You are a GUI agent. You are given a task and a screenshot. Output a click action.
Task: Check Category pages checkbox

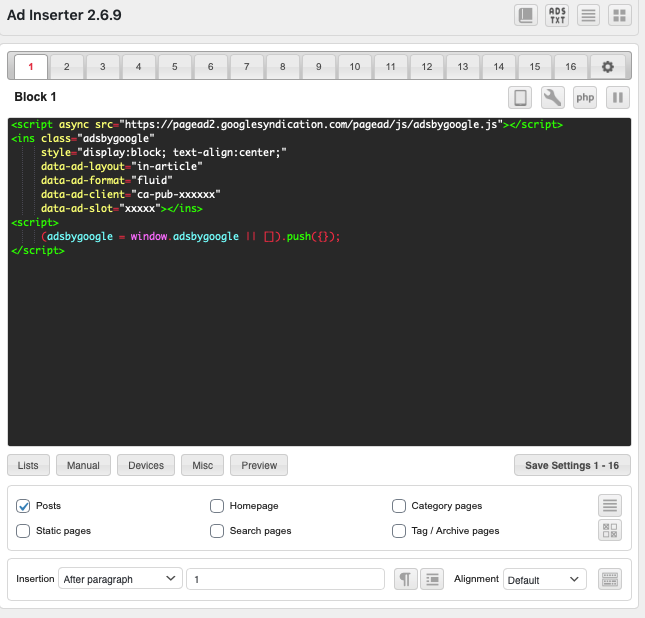399,506
